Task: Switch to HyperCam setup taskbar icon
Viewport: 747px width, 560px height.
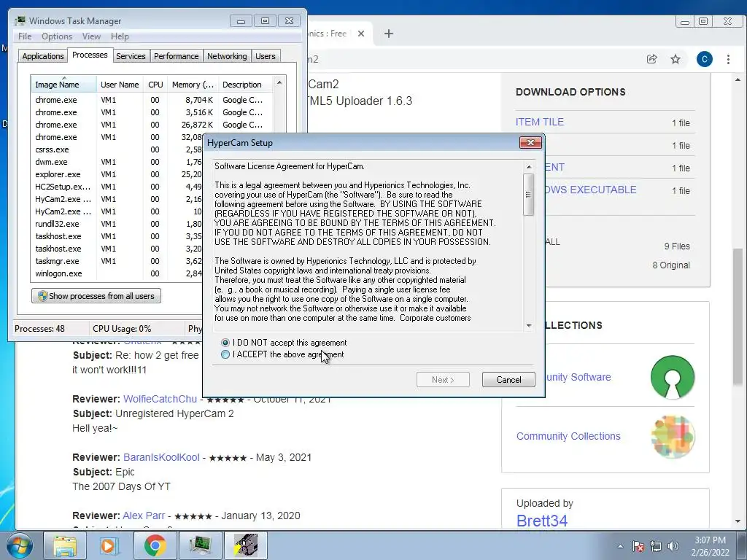Action: (245, 545)
